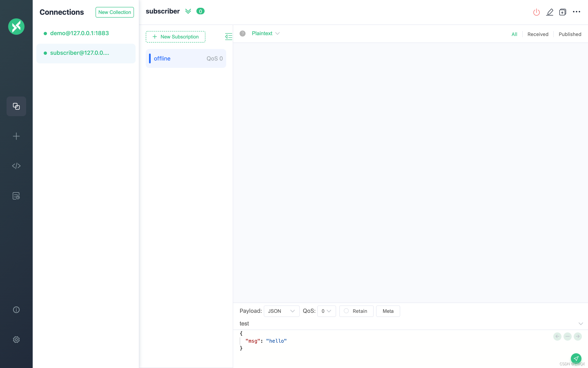Toggle the Retain radio option

(346, 311)
